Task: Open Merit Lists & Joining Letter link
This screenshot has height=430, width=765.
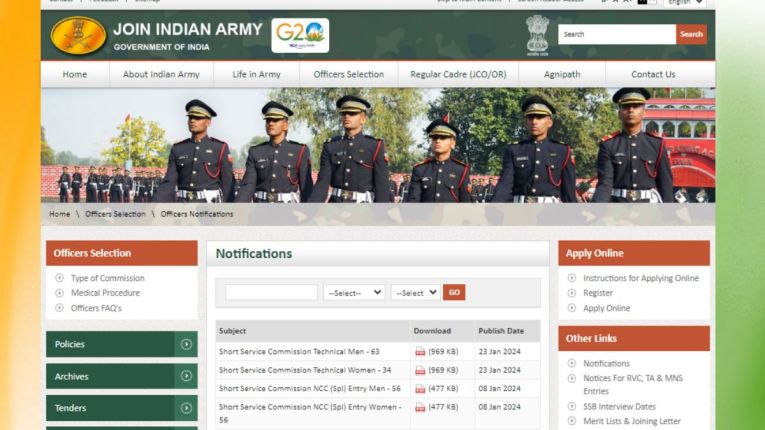Action: pyautogui.click(x=632, y=421)
